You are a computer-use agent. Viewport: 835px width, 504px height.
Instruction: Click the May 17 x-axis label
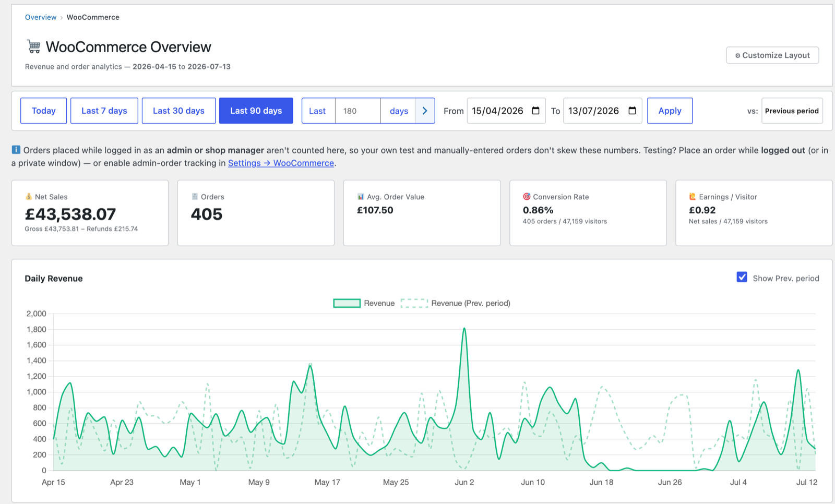click(x=327, y=482)
